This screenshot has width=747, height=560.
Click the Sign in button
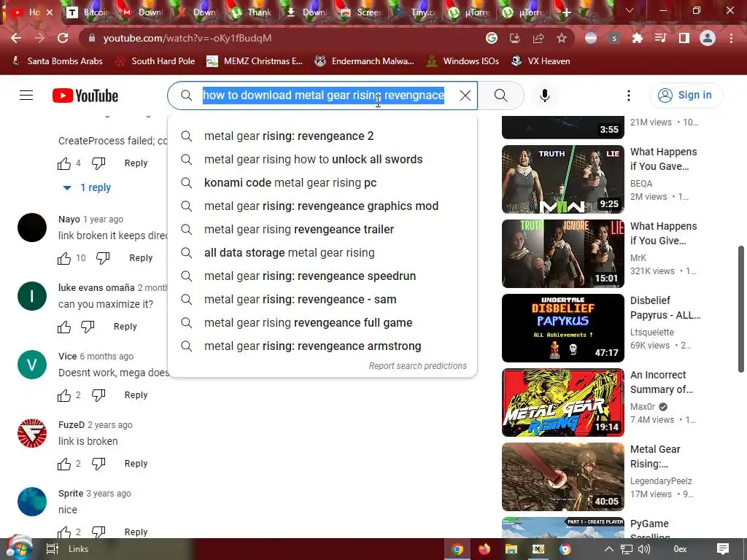tap(686, 96)
